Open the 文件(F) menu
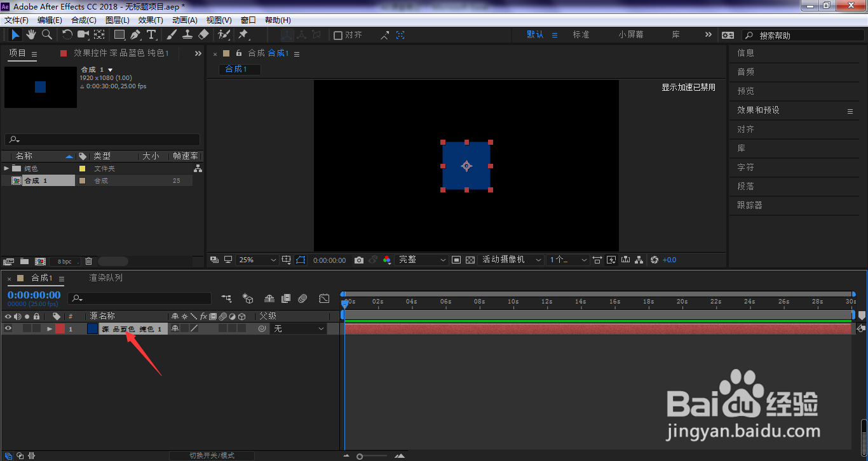Image resolution: width=868 pixels, height=461 pixels. [x=17, y=20]
